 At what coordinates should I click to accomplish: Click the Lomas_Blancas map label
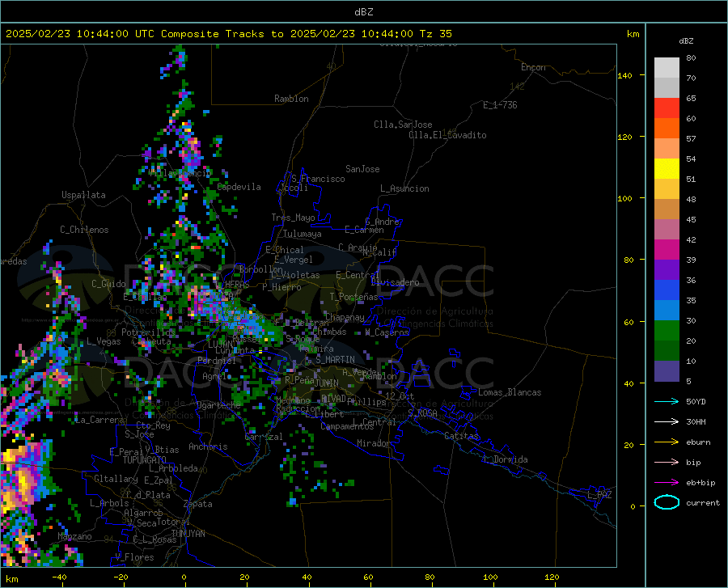510,392
